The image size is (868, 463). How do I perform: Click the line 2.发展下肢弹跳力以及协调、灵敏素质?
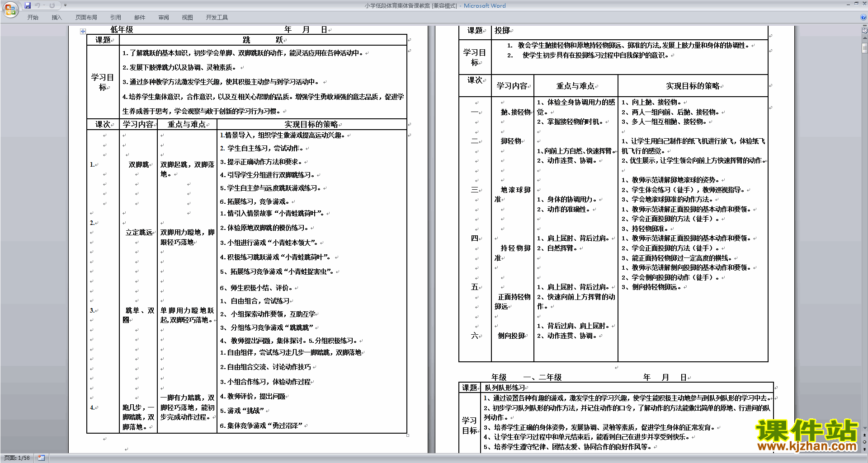click(x=179, y=67)
